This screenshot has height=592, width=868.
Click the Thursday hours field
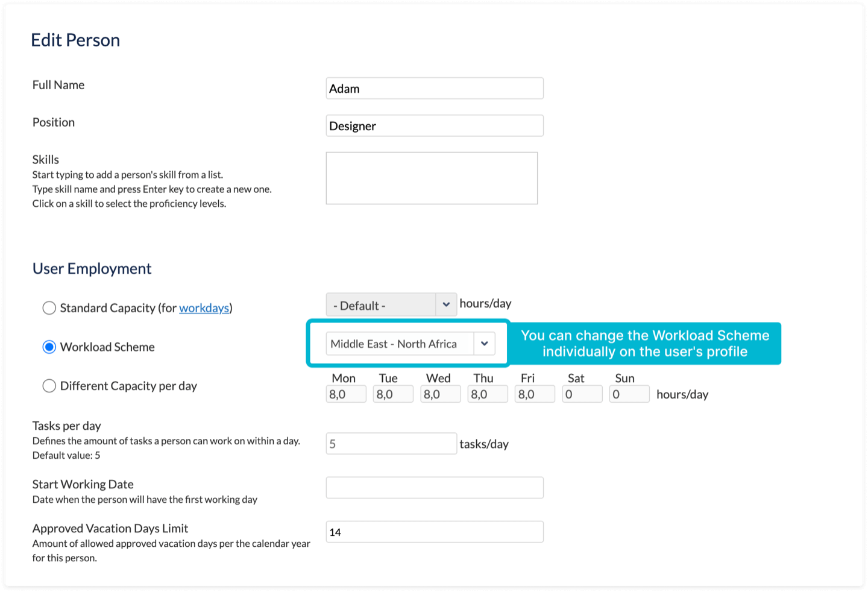[x=487, y=394]
